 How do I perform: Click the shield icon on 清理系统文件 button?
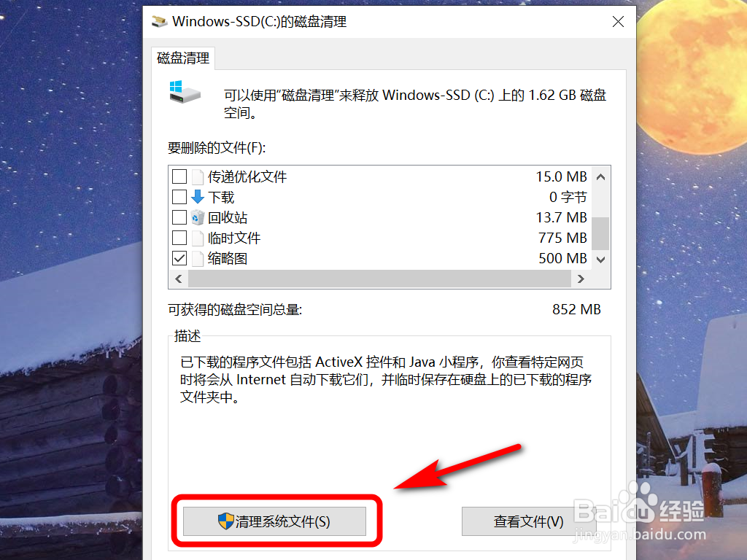(226, 521)
